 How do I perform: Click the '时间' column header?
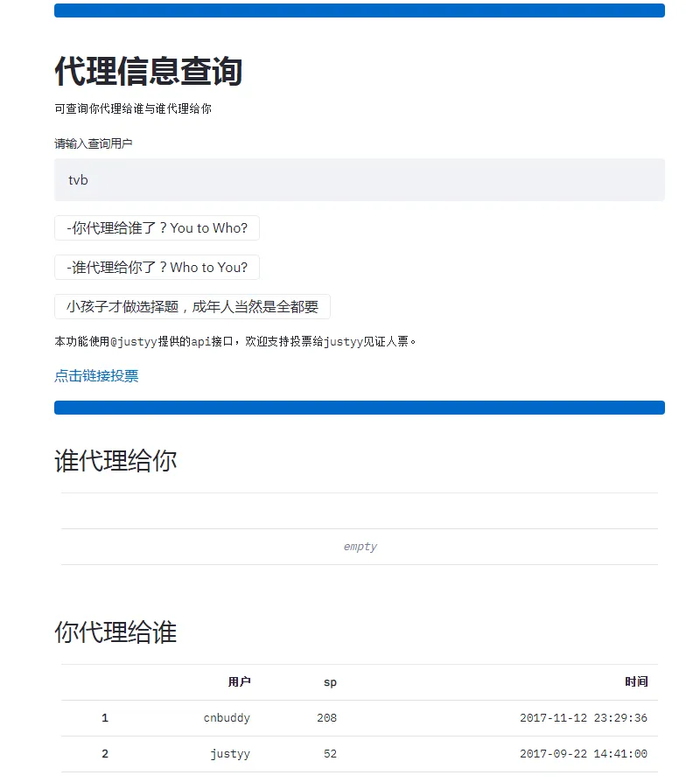coord(636,681)
